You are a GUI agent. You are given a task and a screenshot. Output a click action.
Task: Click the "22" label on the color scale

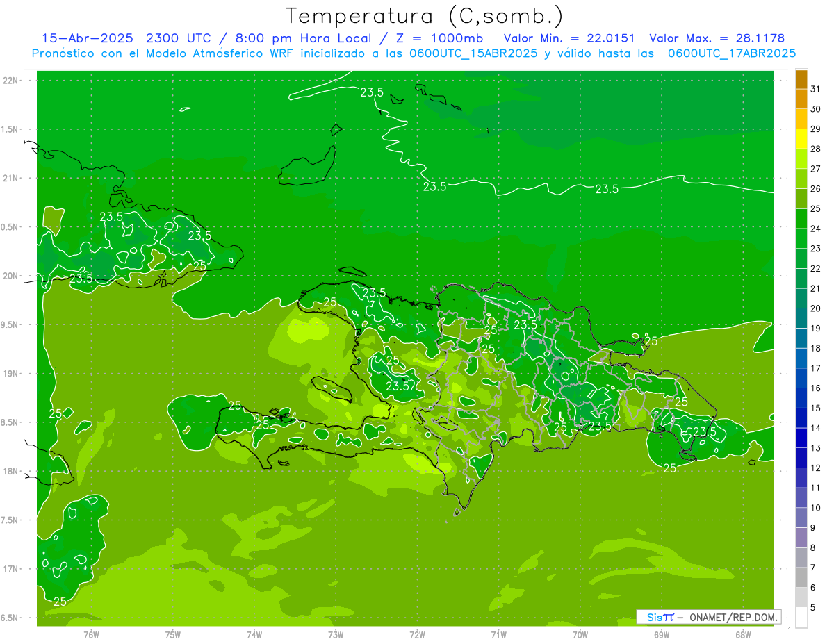coord(816,268)
